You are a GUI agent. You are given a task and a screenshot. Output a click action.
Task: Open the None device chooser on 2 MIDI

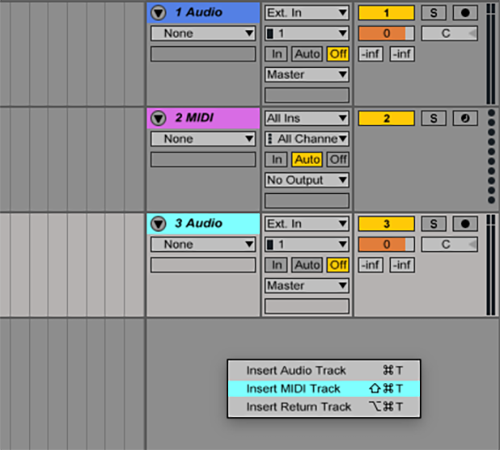tap(203, 139)
